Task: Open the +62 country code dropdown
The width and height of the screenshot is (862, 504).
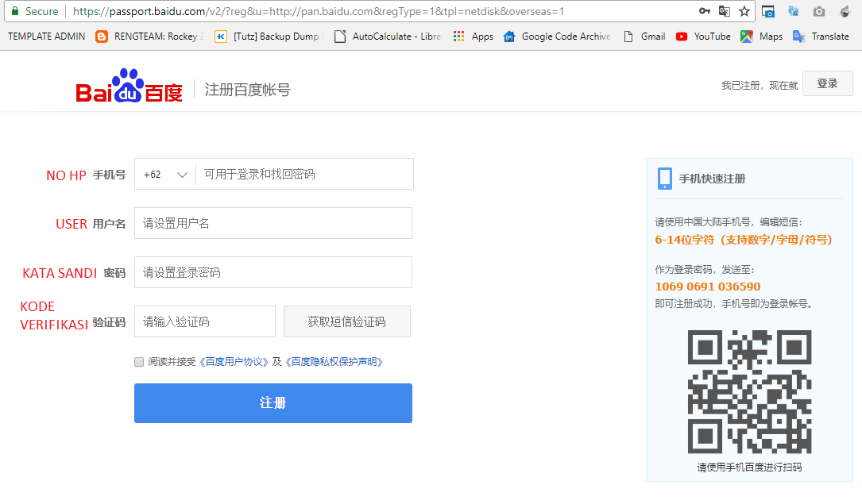Action: (164, 174)
